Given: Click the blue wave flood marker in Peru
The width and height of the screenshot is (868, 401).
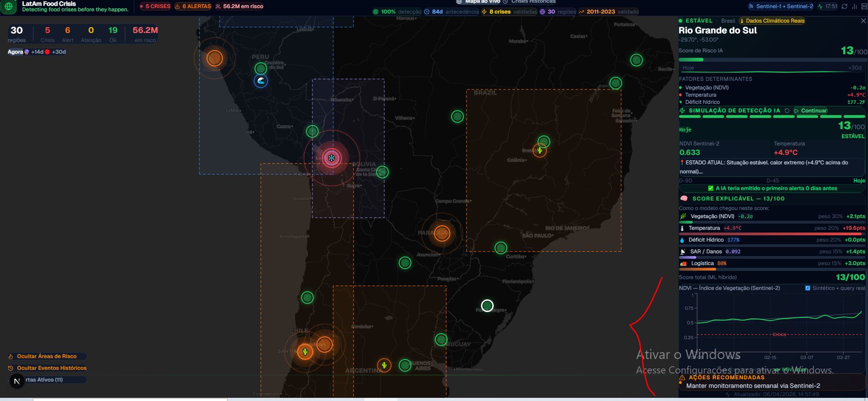Looking at the screenshot, I should click(x=261, y=81).
